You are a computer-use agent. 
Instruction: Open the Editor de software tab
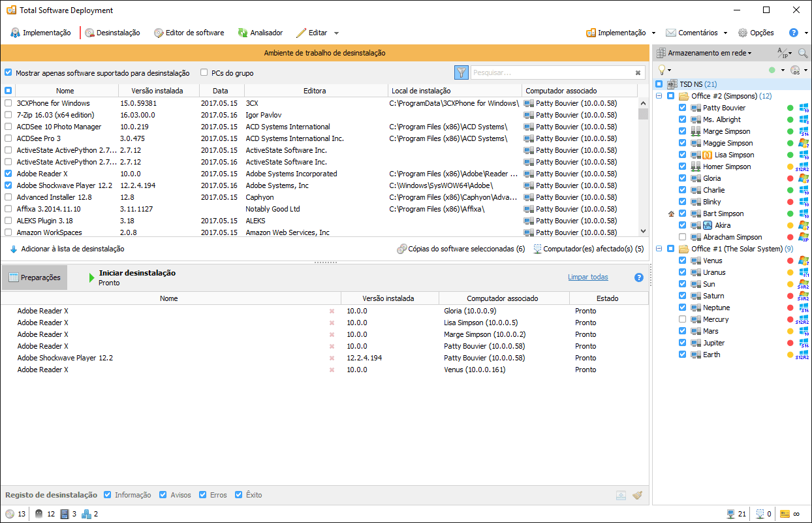point(189,33)
